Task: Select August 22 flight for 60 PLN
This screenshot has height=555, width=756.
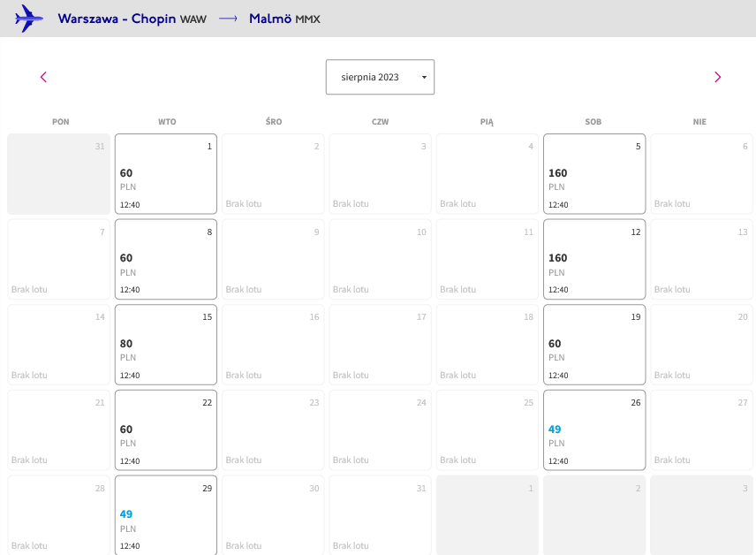Action: point(166,430)
